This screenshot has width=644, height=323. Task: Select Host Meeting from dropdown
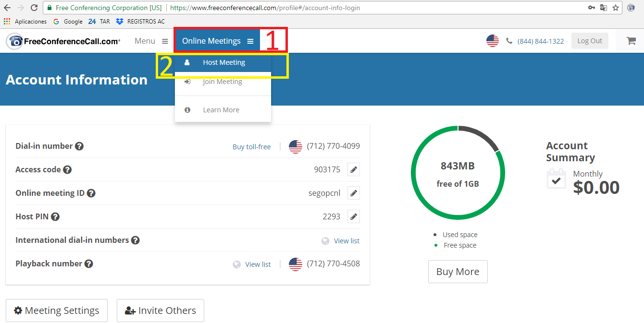click(x=223, y=62)
